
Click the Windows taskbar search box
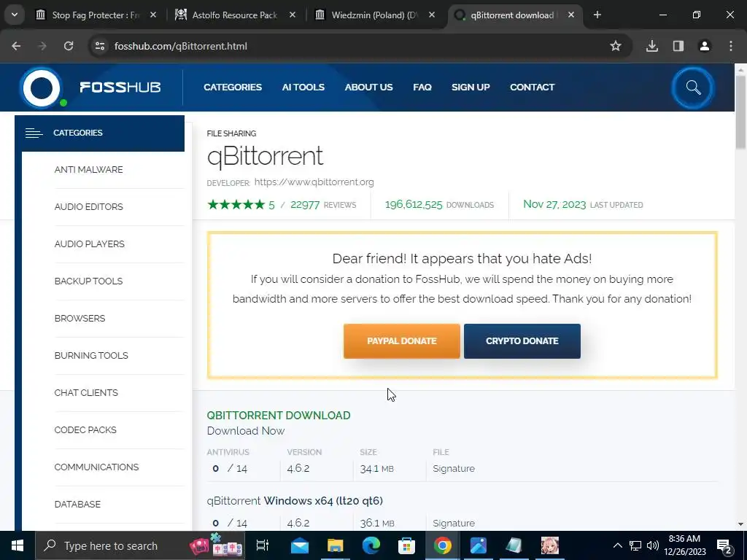pos(140,545)
